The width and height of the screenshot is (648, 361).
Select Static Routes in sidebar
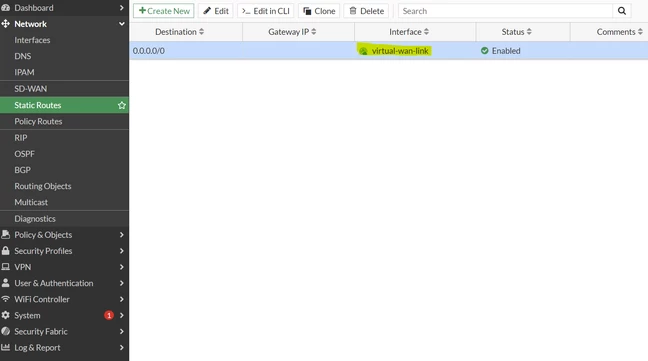[x=64, y=105]
